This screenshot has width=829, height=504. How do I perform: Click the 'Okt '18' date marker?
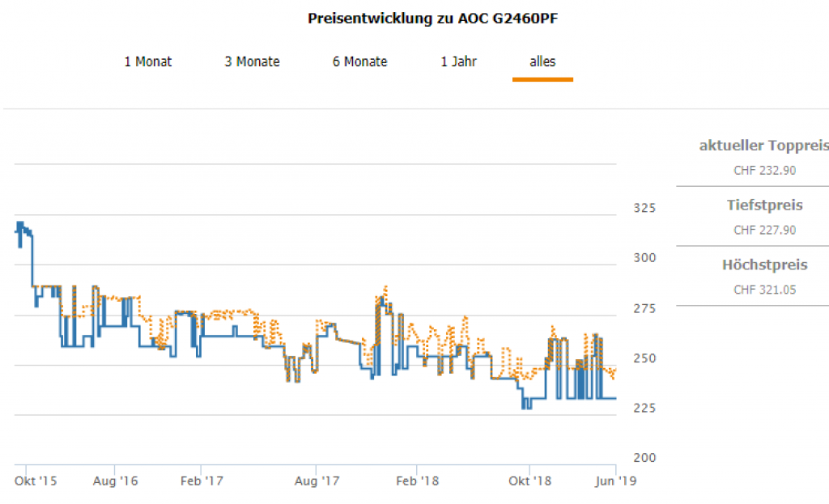click(529, 481)
